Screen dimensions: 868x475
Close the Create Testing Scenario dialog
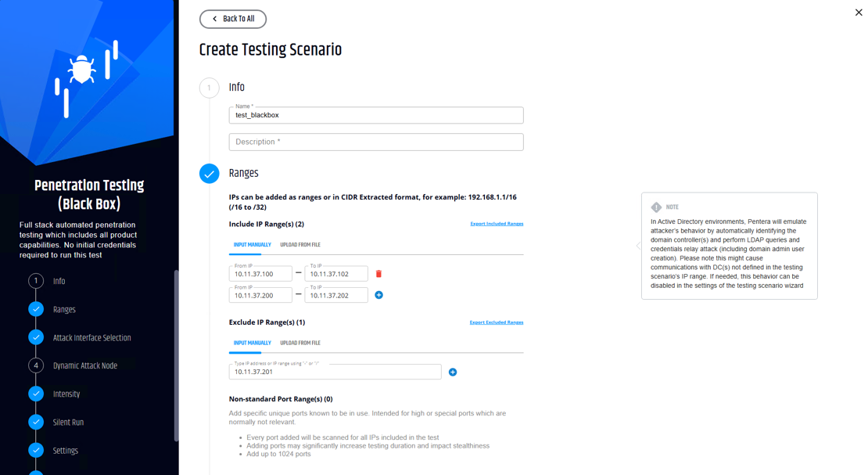(x=859, y=13)
